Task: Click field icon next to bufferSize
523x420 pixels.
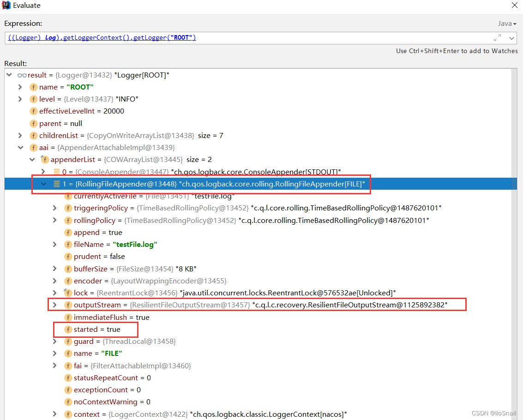Action: pos(68,269)
